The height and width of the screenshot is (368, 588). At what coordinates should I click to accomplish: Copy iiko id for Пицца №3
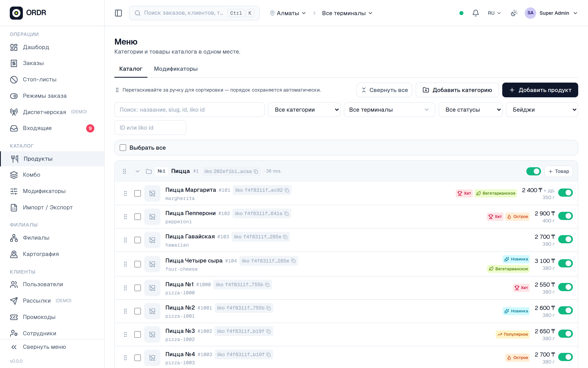[268, 331]
